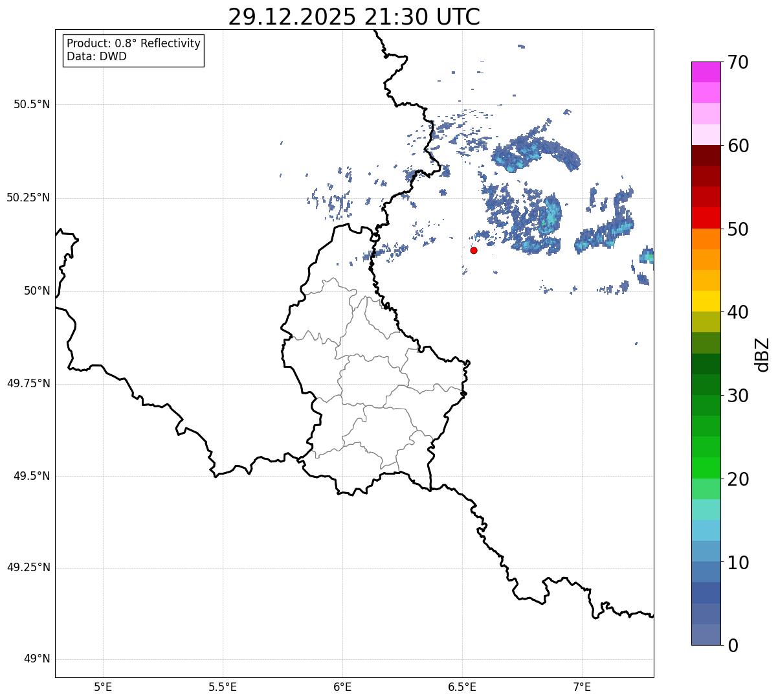Click the latitude label 49.25°N

(x=28, y=567)
